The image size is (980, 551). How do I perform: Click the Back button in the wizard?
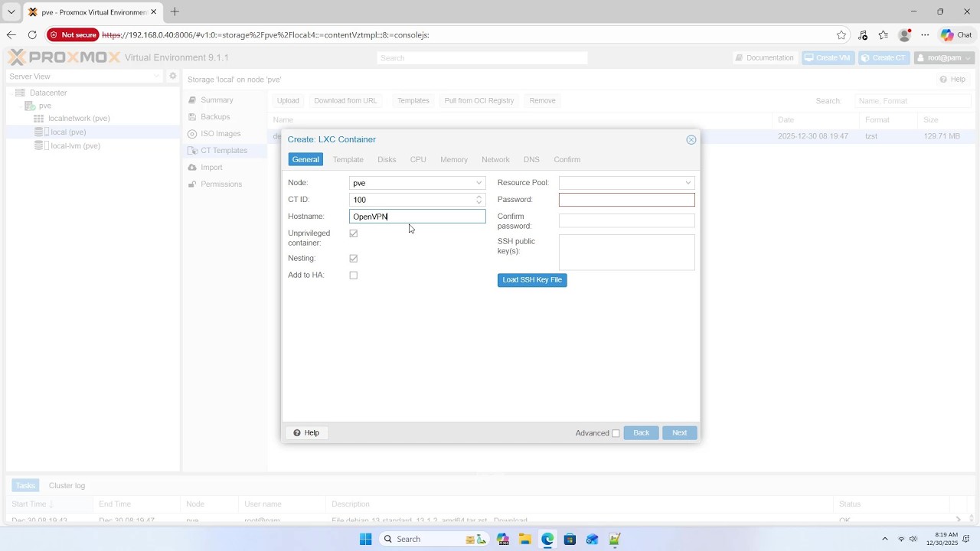[642, 433]
